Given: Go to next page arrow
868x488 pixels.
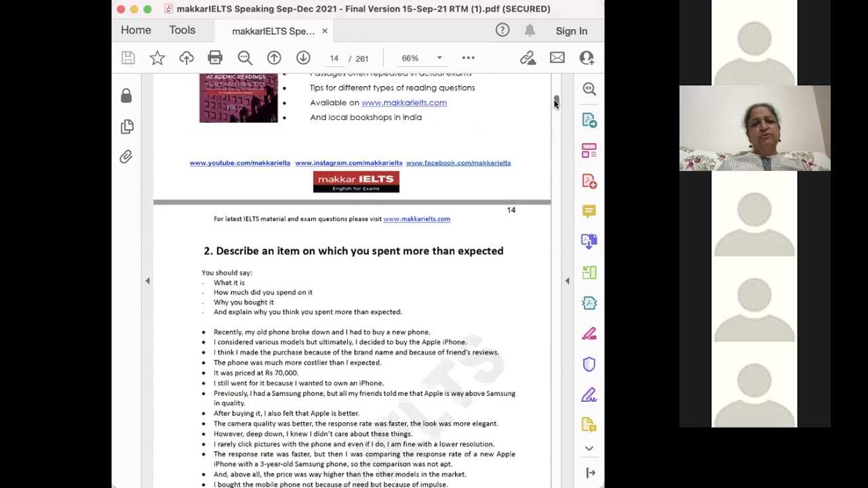Looking at the screenshot, I should [x=303, y=58].
